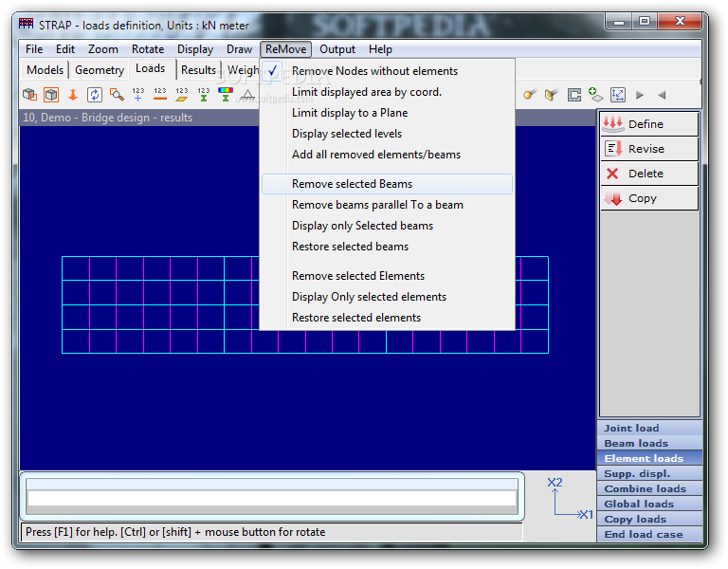Image resolution: width=728 pixels, height=569 pixels.
Task: Click 'End load case' in side panel
Action: click(649, 535)
